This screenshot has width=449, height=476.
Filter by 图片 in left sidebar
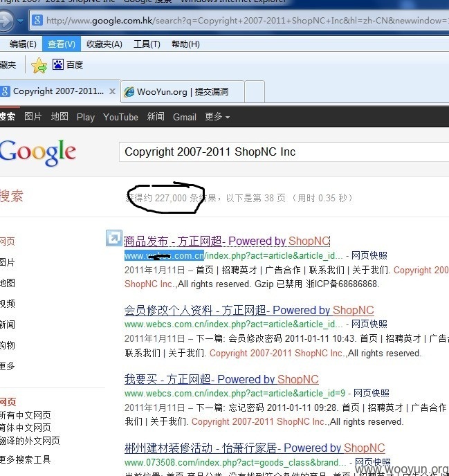tap(8, 262)
